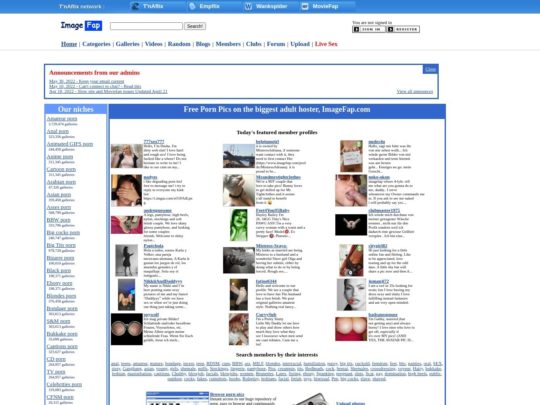Click the Search! button

click(195, 26)
